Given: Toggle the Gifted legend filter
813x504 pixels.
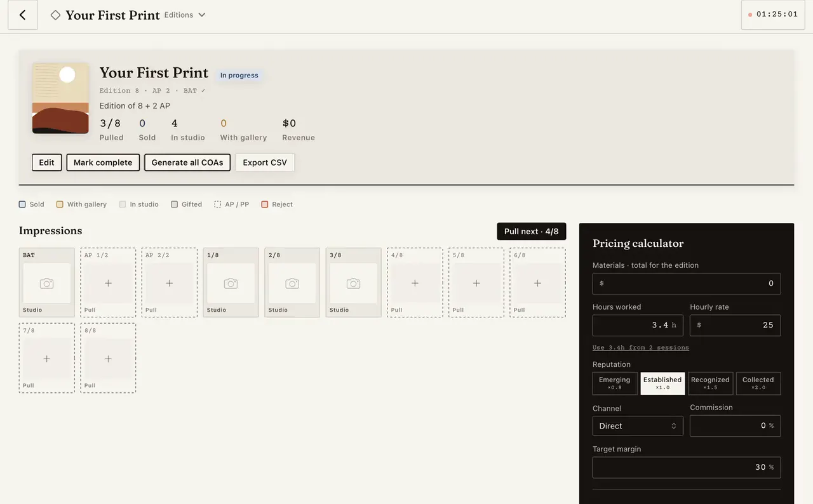Looking at the screenshot, I should (x=186, y=204).
